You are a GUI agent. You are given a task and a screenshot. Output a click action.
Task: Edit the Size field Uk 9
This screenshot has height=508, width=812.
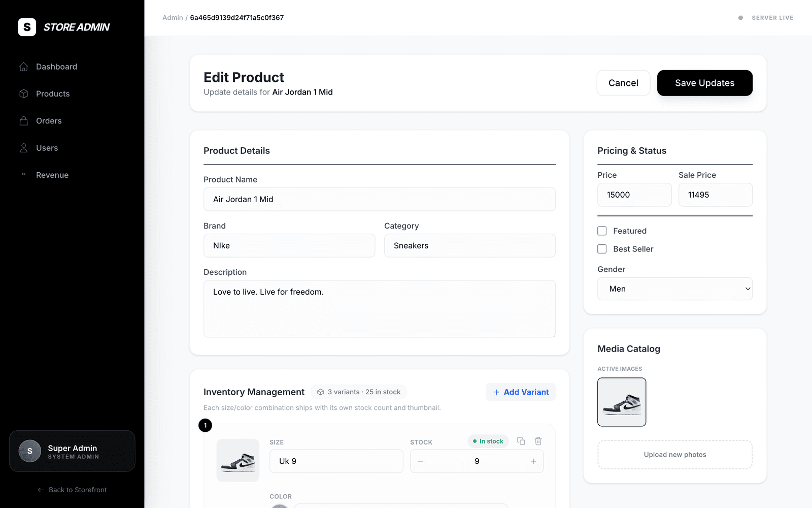[336, 461]
